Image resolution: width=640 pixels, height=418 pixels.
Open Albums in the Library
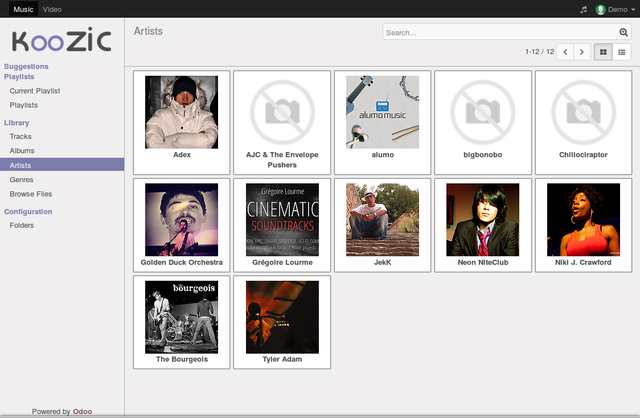point(22,151)
